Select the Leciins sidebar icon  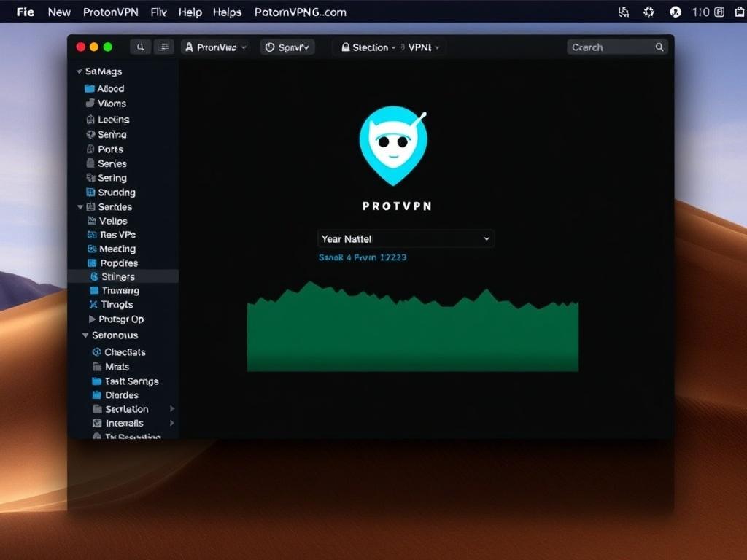(x=90, y=119)
